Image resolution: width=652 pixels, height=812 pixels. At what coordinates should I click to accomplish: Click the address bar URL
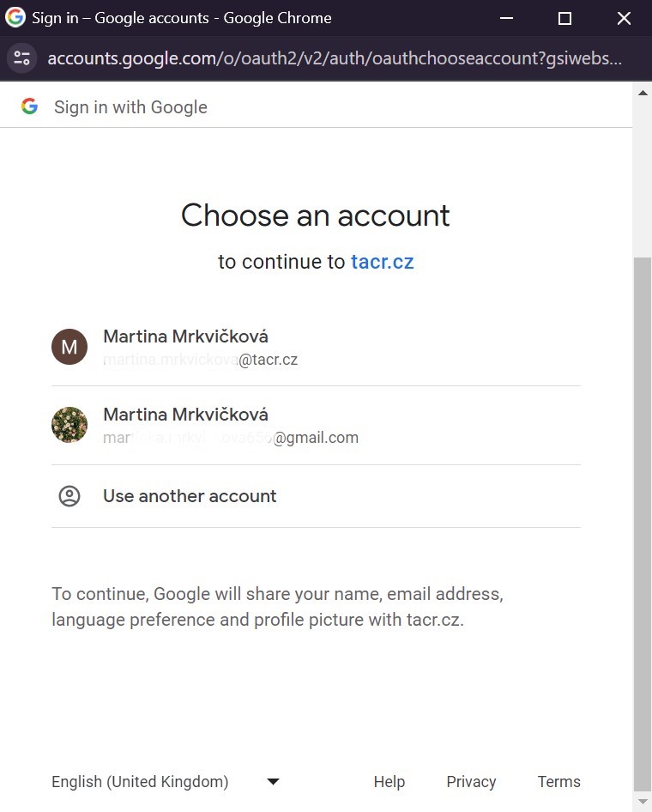[335, 58]
